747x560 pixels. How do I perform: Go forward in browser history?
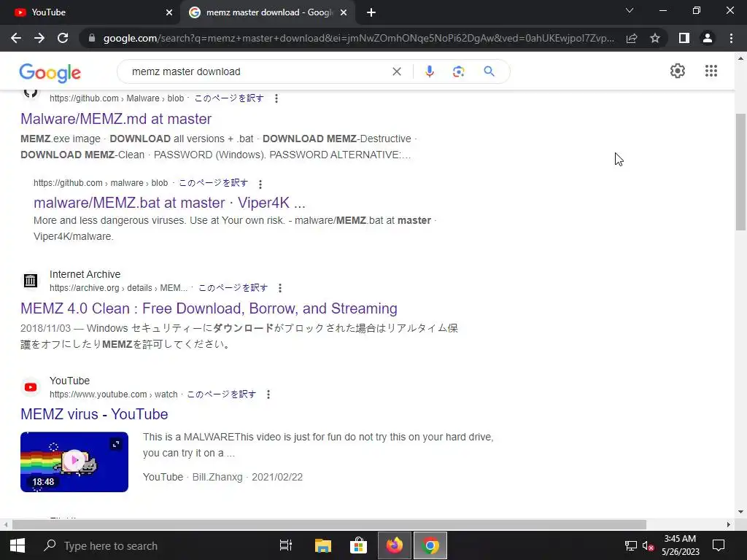39,38
